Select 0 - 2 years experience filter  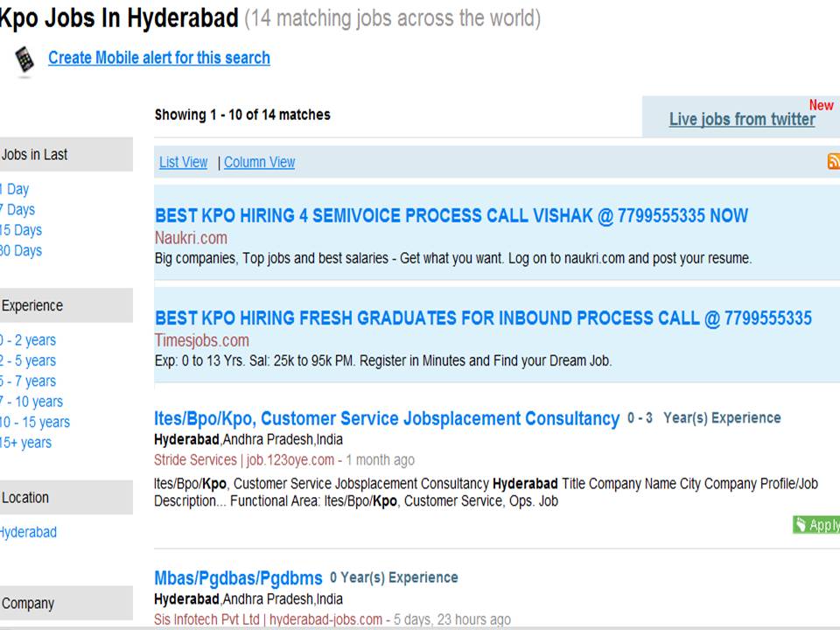[28, 340]
